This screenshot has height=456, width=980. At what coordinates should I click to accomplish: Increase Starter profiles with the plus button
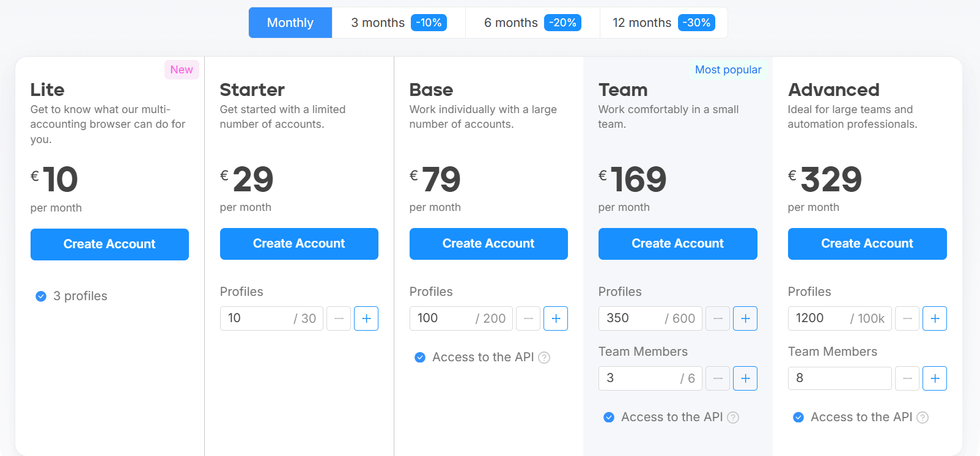tap(366, 318)
